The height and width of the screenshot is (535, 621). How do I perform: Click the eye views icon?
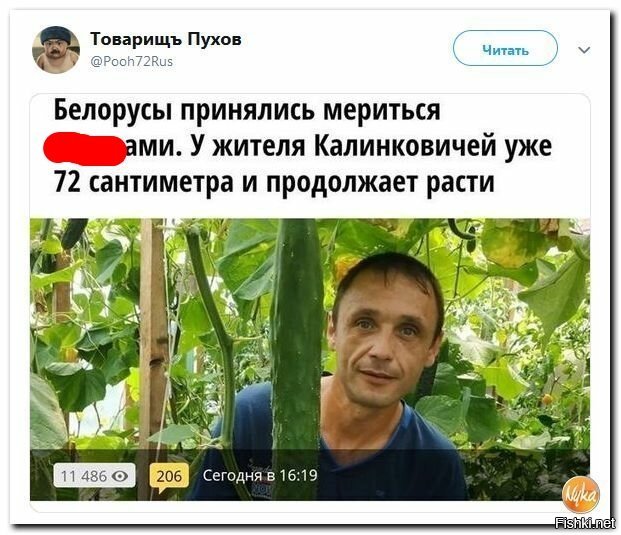[120, 476]
